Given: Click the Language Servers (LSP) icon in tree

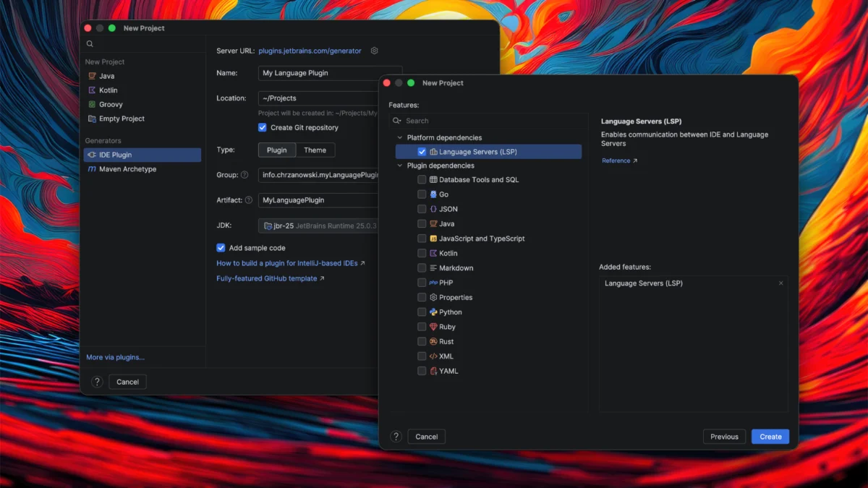Looking at the screenshot, I should point(433,152).
